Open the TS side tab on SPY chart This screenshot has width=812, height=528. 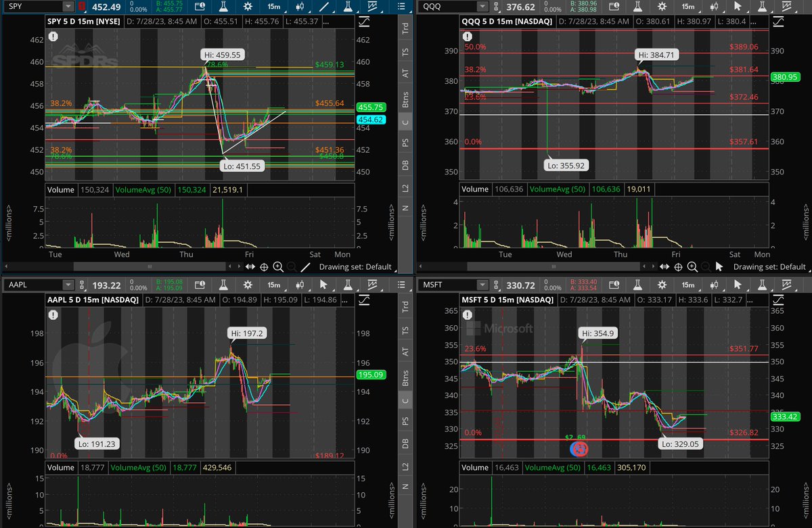405,52
